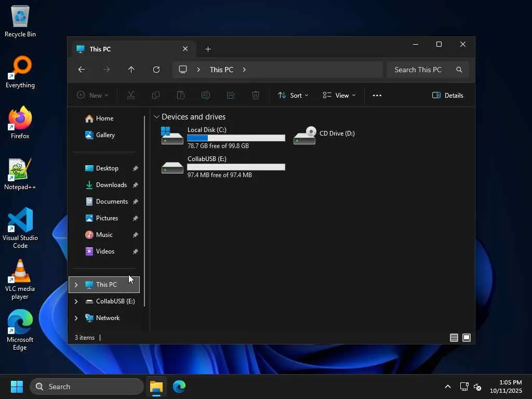The width and height of the screenshot is (532, 399).
Task: Select the Notepad++ desktop shortcut
Action: point(20,174)
